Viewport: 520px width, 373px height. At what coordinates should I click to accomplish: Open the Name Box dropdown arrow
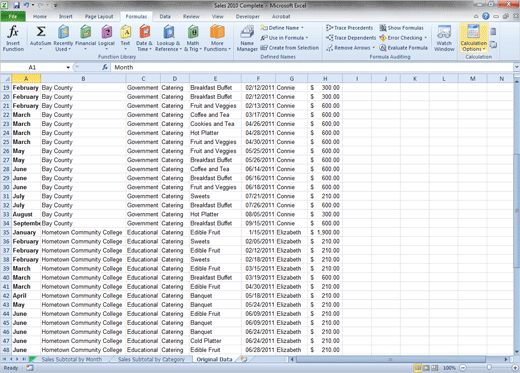(x=68, y=67)
